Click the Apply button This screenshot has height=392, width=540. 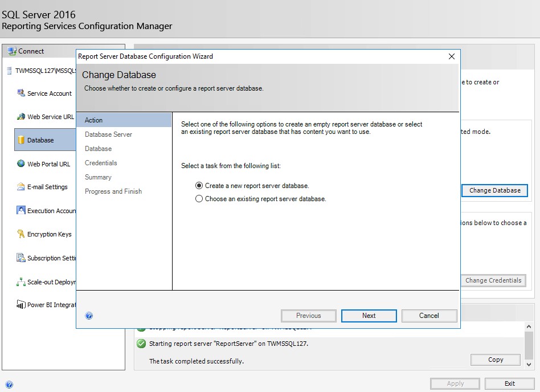[455, 383]
